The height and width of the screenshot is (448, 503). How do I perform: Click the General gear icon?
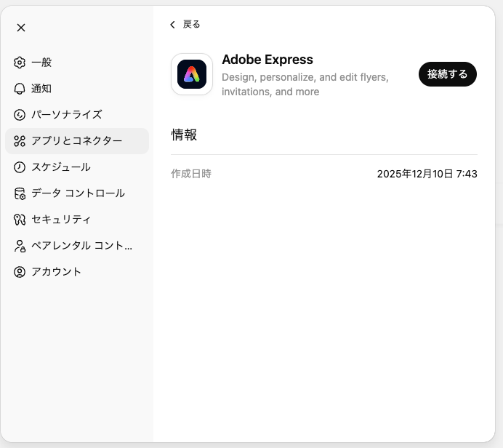[20, 63]
